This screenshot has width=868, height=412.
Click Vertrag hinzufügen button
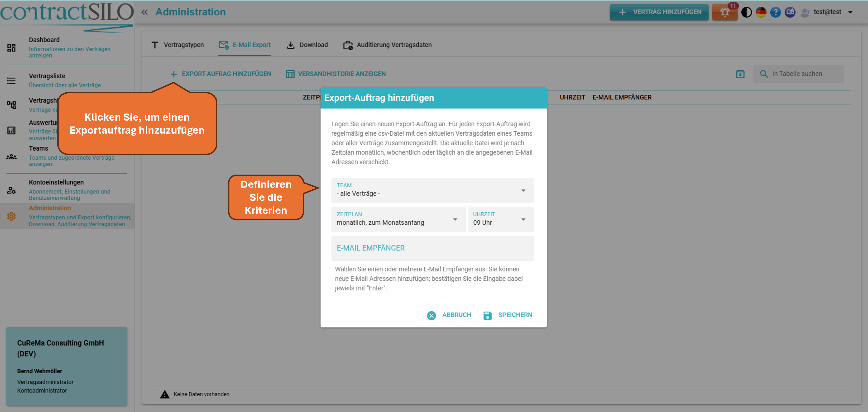tap(659, 12)
